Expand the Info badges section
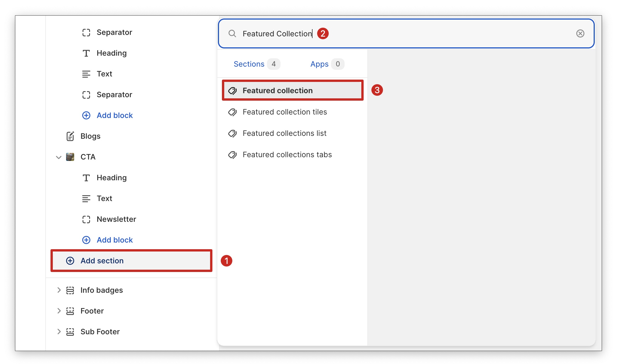The height and width of the screenshot is (364, 617). click(59, 290)
